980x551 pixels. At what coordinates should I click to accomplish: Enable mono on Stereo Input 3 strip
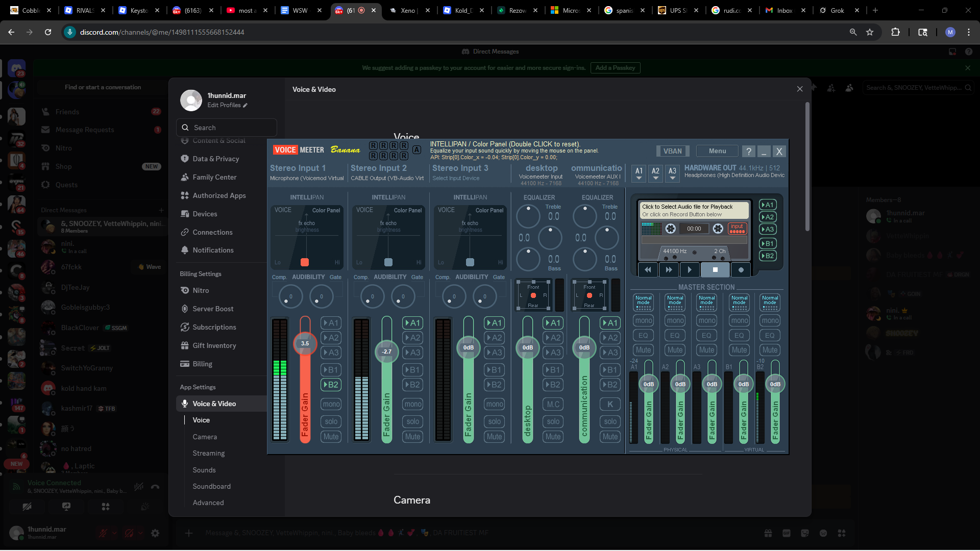494,404
